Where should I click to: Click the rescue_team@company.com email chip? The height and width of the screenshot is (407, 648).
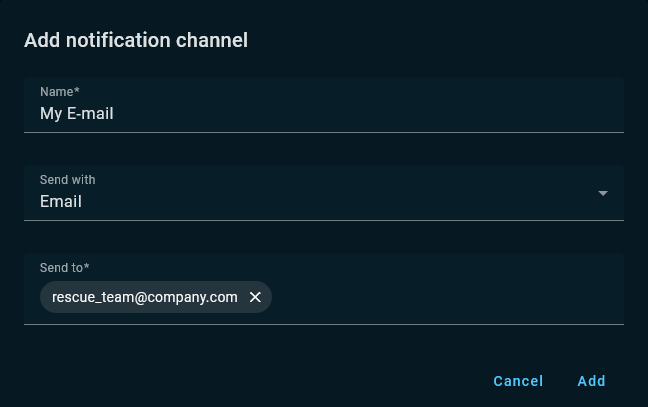(x=145, y=297)
